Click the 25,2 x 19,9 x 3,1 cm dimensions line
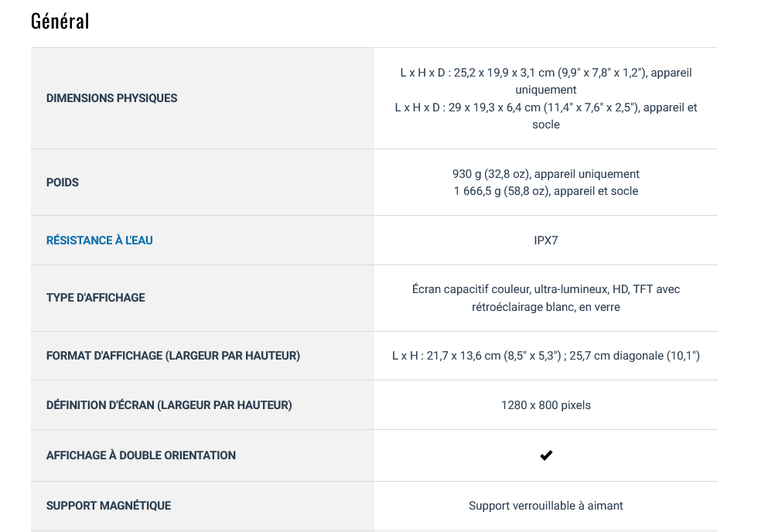The width and height of the screenshot is (768, 532). click(546, 73)
